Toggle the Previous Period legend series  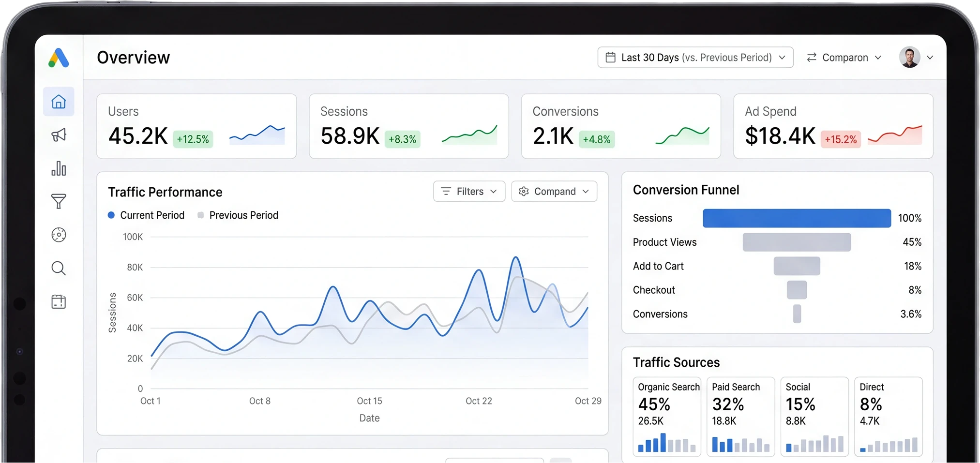coord(238,215)
